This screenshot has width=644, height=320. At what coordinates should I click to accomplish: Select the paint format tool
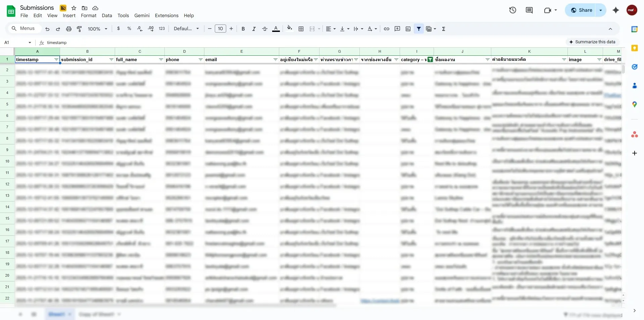point(80,29)
